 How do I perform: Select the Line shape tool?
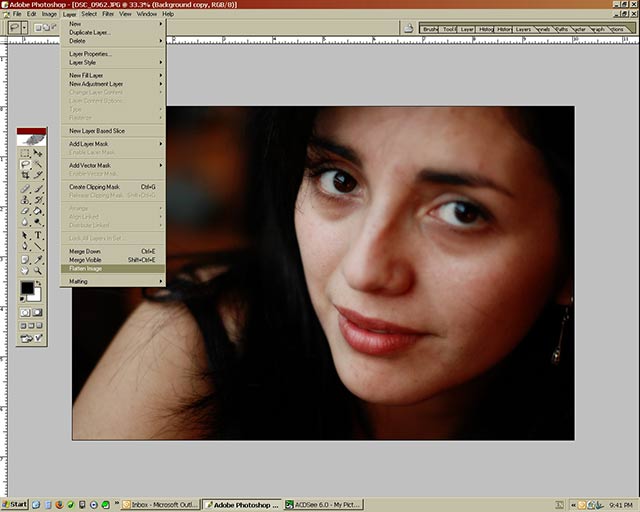coord(38,247)
